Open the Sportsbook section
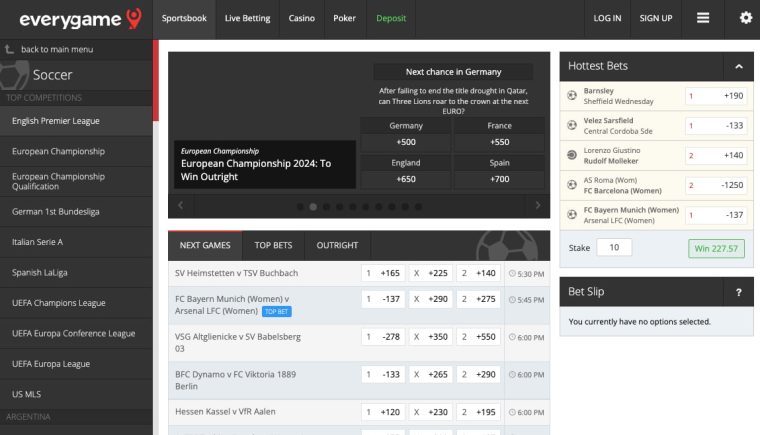Screen dimensions: 760x435 click(184, 18)
